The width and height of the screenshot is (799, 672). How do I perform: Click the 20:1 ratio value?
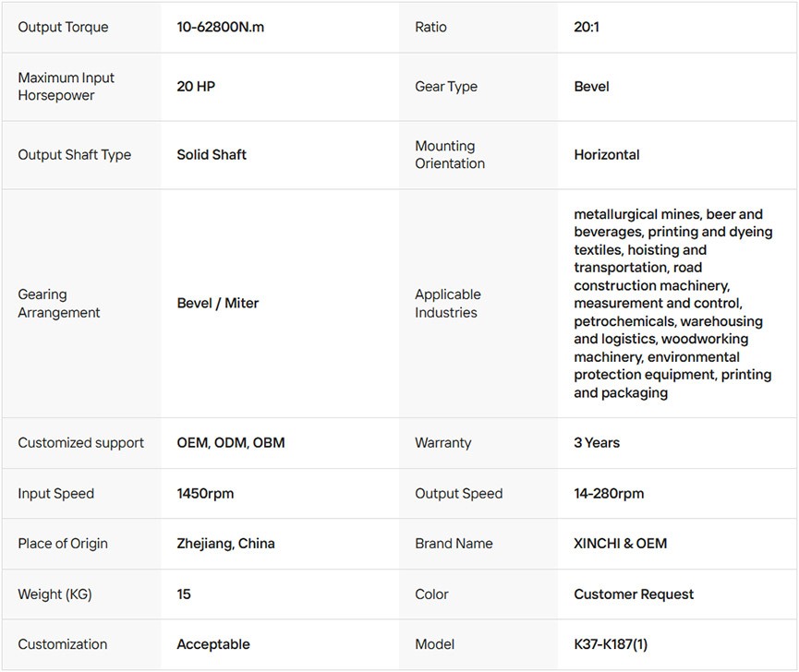pyautogui.click(x=587, y=27)
